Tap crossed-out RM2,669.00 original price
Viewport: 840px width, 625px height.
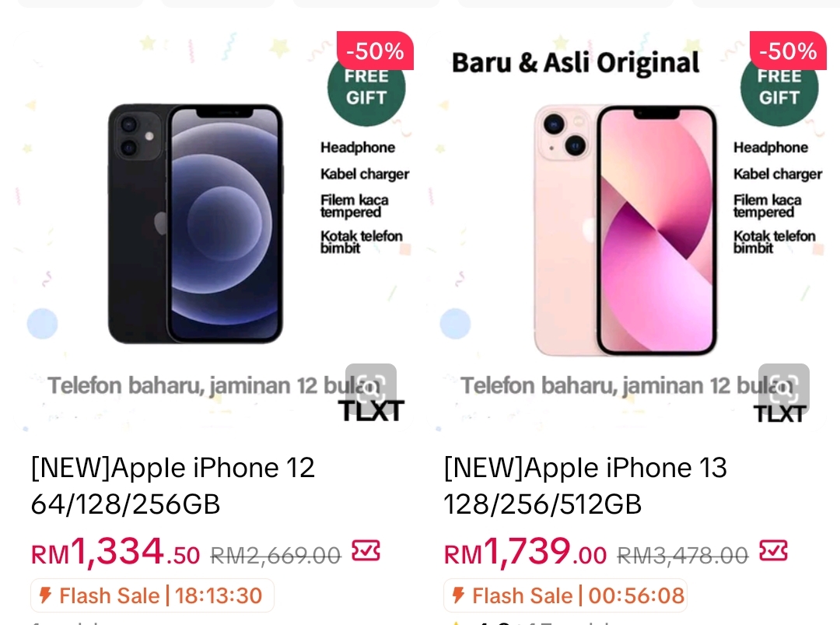[x=275, y=555]
